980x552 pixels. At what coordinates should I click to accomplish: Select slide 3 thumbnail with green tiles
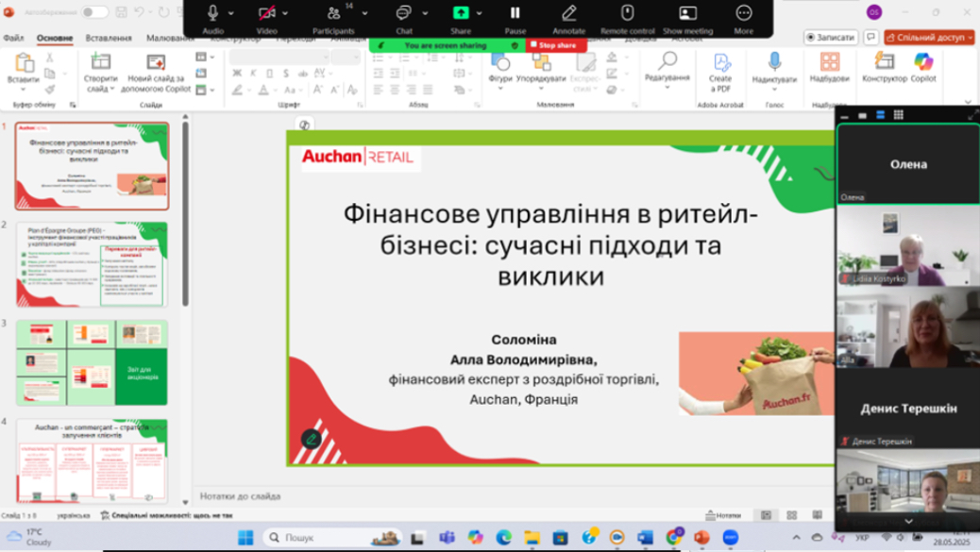(x=92, y=362)
